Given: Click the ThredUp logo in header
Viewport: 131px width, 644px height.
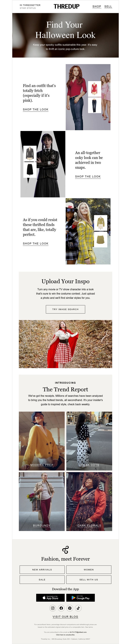Looking at the screenshot, I should [x=66, y=7].
